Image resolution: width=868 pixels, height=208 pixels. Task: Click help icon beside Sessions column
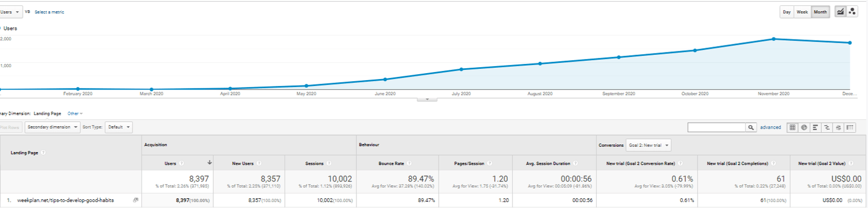(329, 163)
